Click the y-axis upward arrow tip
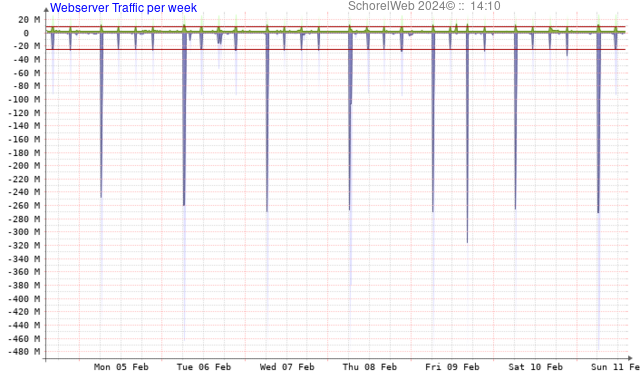 coord(46,9)
